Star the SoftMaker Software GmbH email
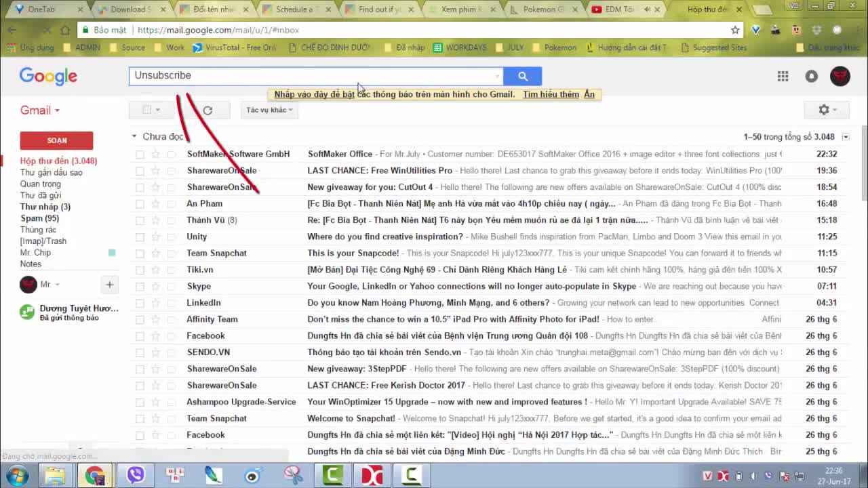Screen dimensions: 868x488 point(155,154)
